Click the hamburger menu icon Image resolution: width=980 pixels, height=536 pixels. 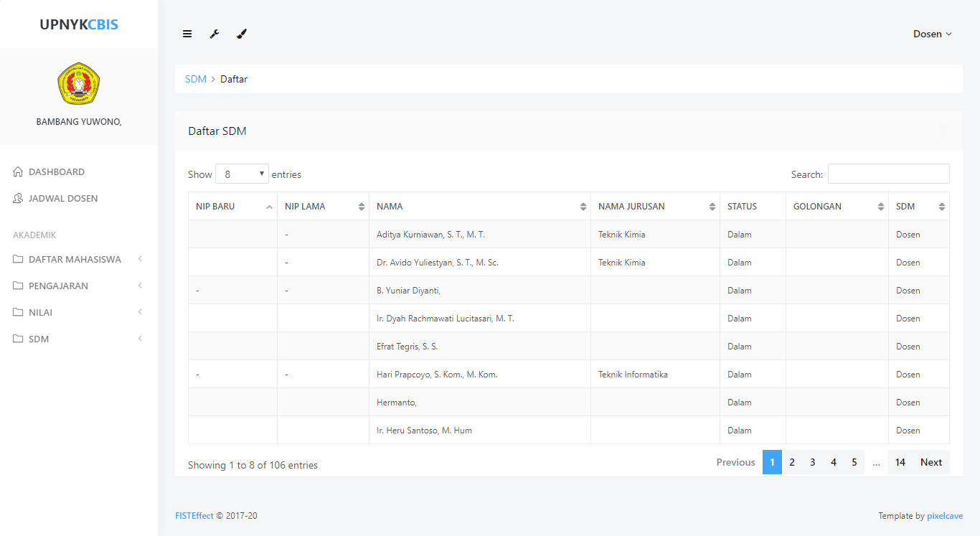pos(187,34)
